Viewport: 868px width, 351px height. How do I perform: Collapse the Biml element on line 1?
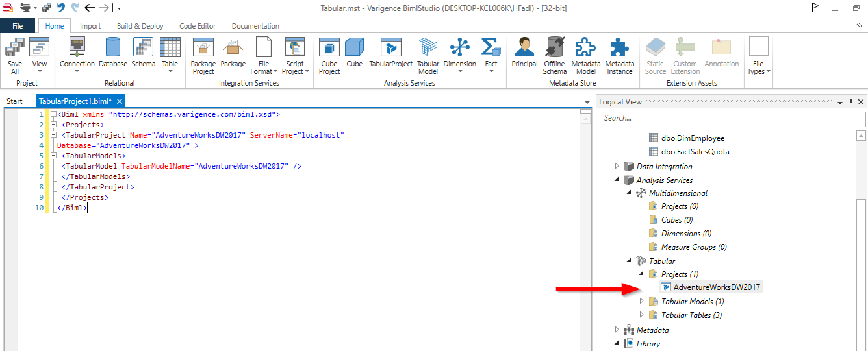53,114
